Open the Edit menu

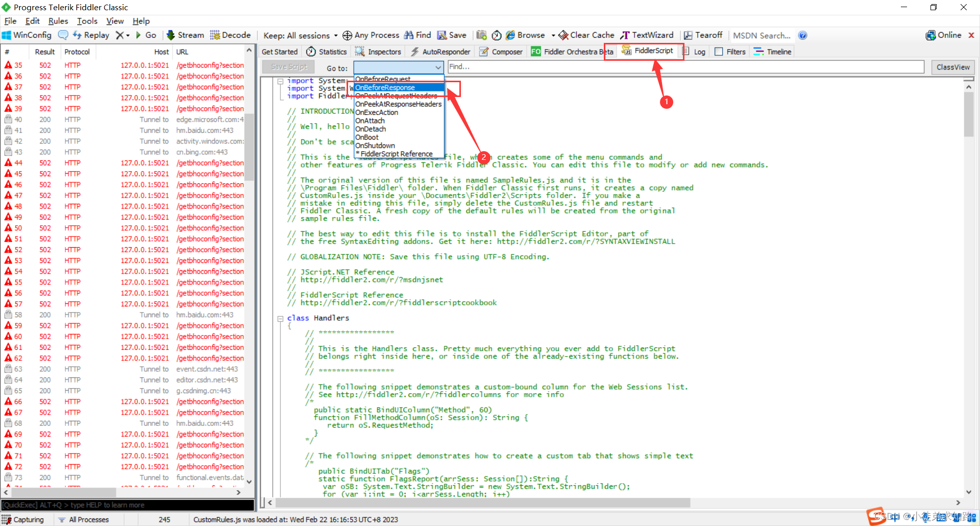click(x=32, y=21)
